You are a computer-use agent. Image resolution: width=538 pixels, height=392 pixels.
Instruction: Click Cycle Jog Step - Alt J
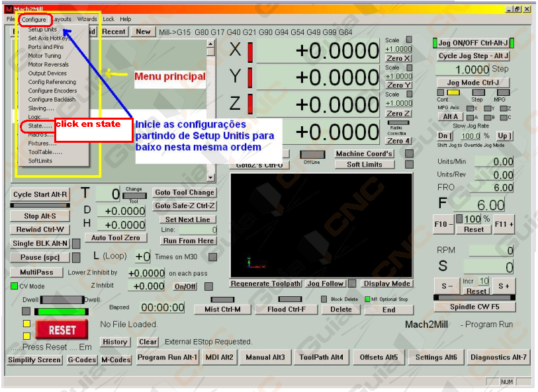click(472, 56)
